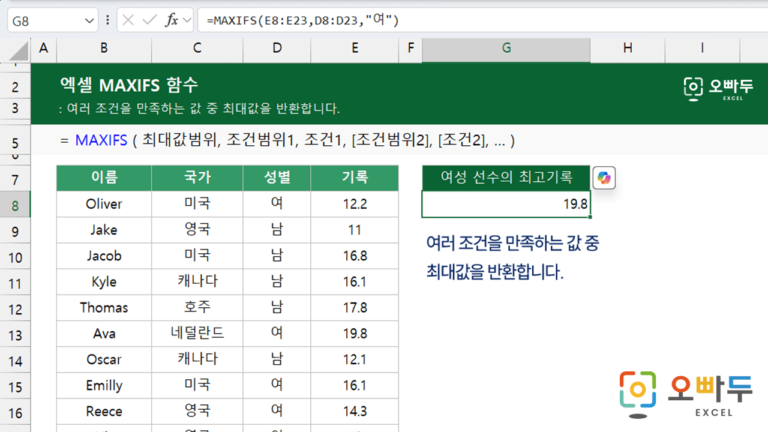Select cell with name Kyle
The image size is (768, 432).
tap(104, 282)
